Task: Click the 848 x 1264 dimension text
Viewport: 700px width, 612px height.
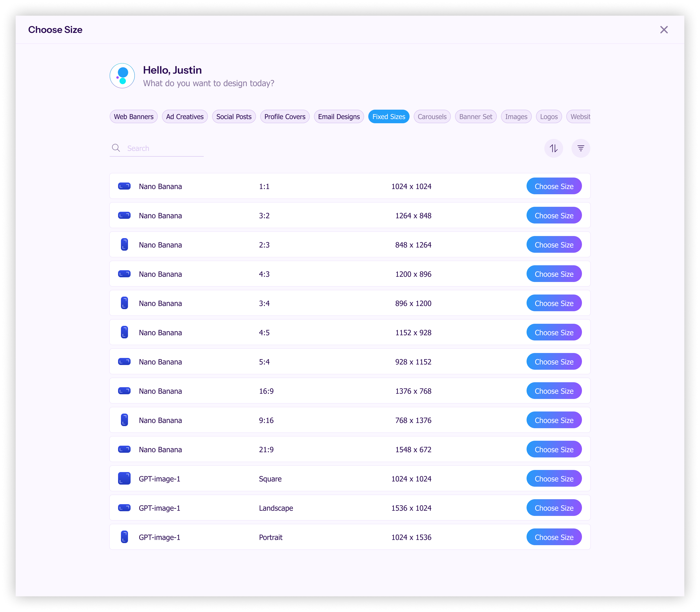Action: (413, 245)
